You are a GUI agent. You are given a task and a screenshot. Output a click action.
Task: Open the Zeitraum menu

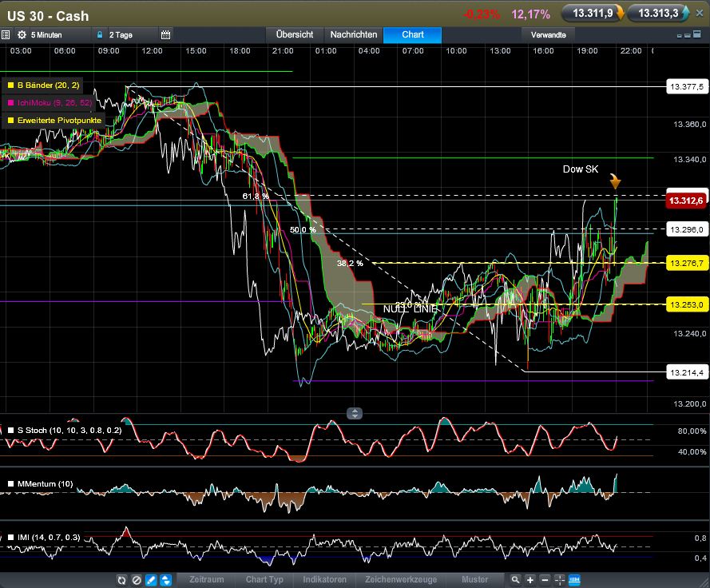(x=207, y=579)
